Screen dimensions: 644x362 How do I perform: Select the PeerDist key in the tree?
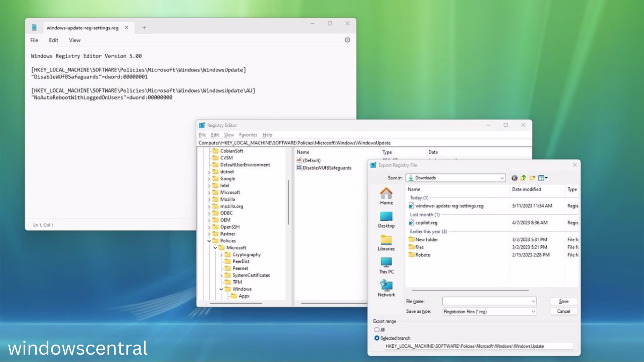click(240, 261)
